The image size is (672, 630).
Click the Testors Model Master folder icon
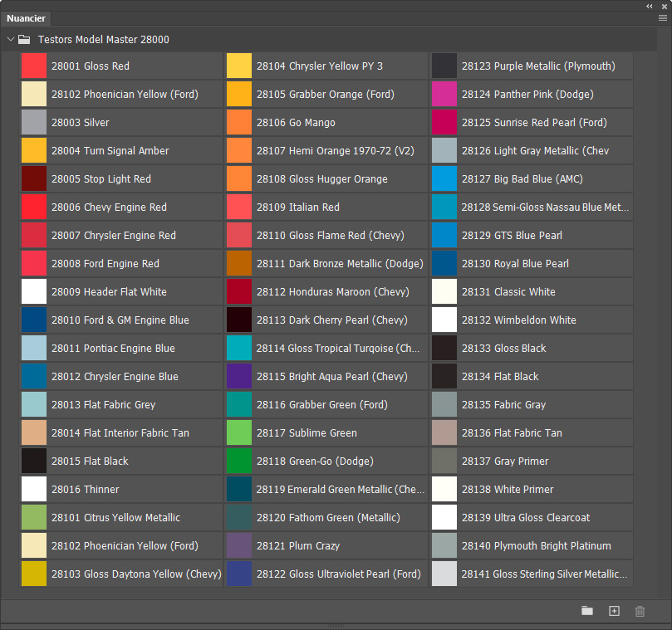(24, 39)
